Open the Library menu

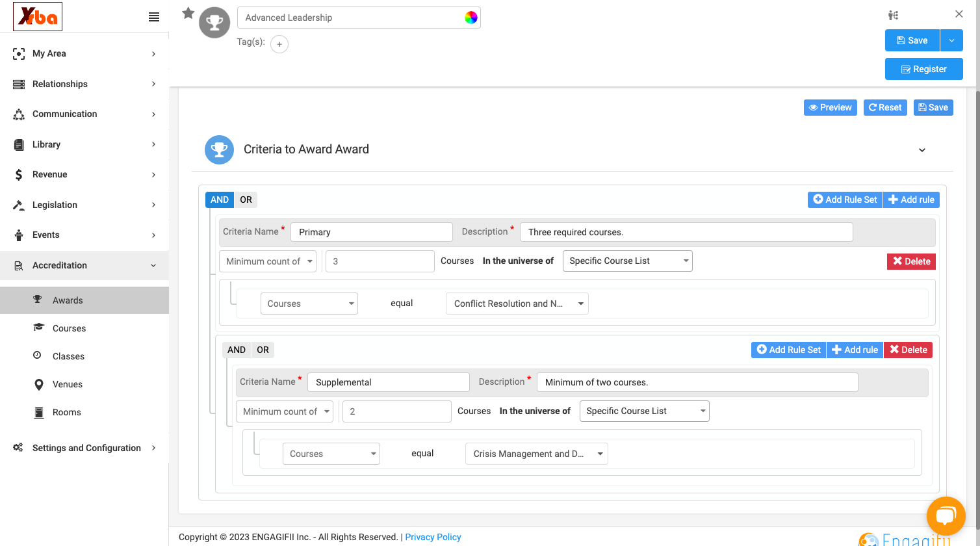pos(84,144)
